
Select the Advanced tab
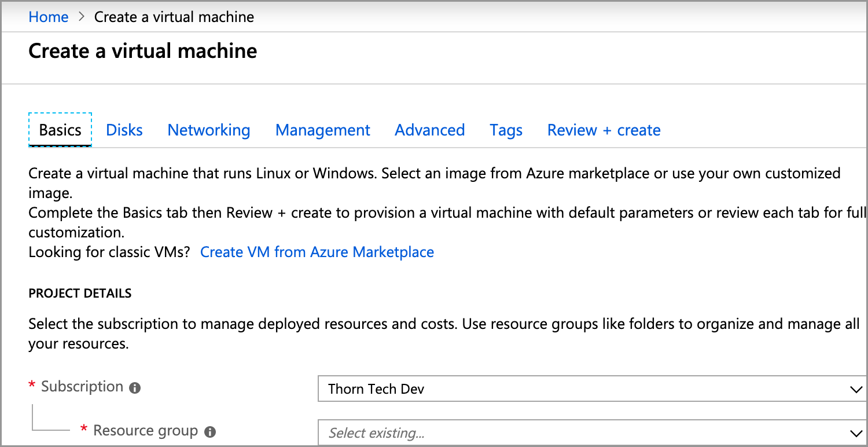tap(429, 130)
